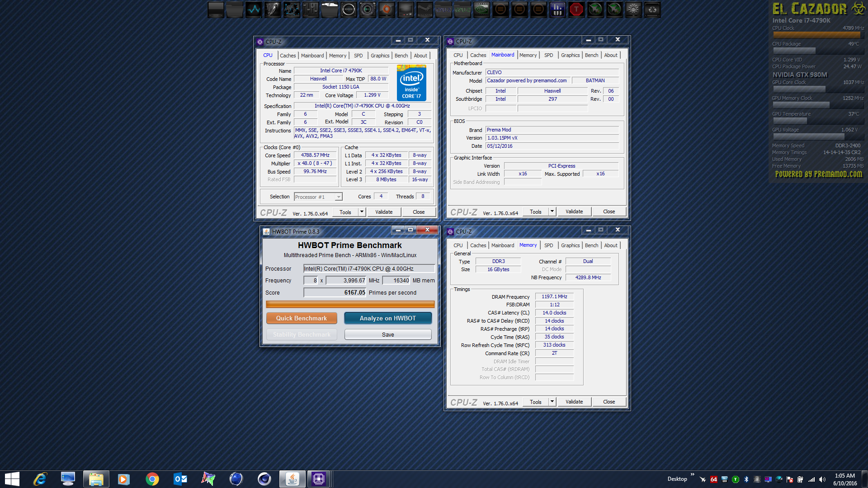Open About tab in Memory CPU-Z window

click(x=611, y=245)
